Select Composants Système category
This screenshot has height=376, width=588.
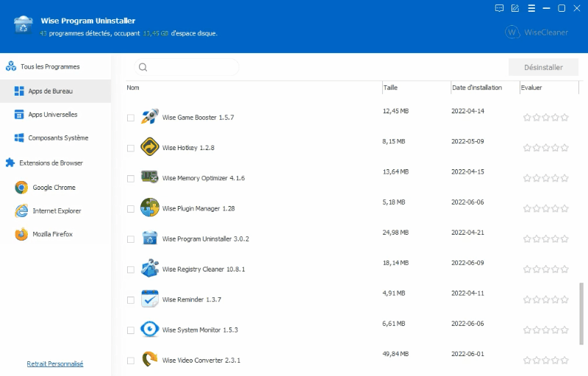tap(56, 138)
